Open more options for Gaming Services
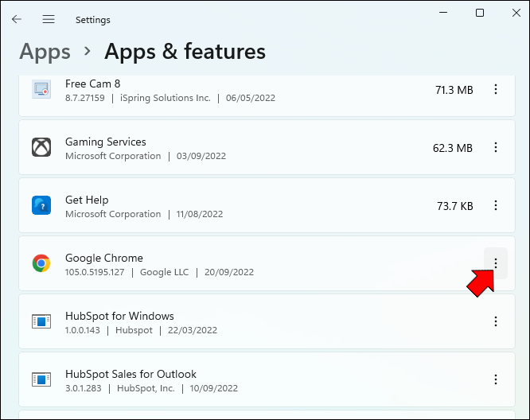Screen dimensions: 530x420 [496, 148]
